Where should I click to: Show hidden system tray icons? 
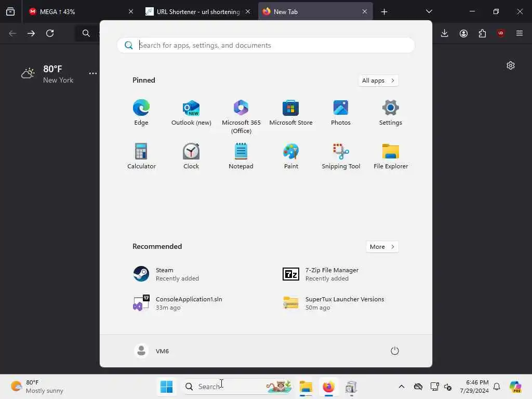[402, 387]
